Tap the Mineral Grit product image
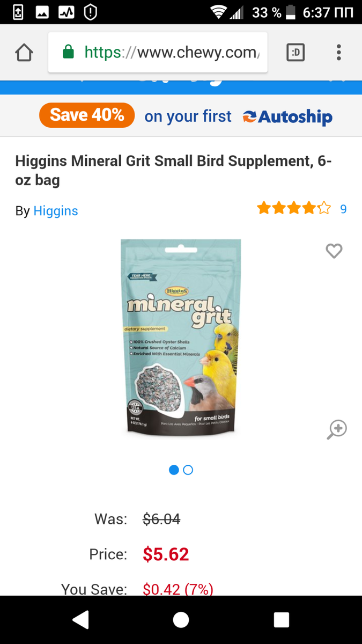The width and height of the screenshot is (362, 644). pos(181,337)
